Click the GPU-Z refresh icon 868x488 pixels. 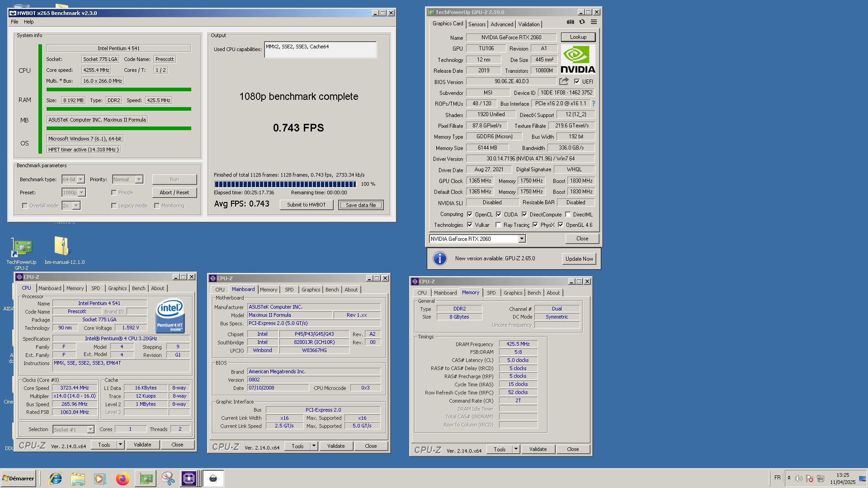[582, 22]
